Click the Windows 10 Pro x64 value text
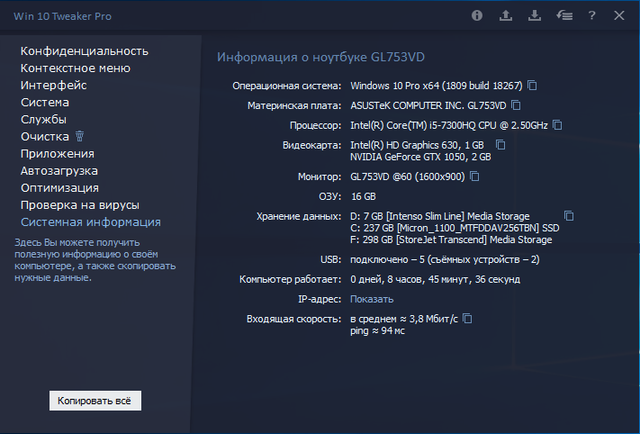The width and height of the screenshot is (640, 434). [436, 86]
